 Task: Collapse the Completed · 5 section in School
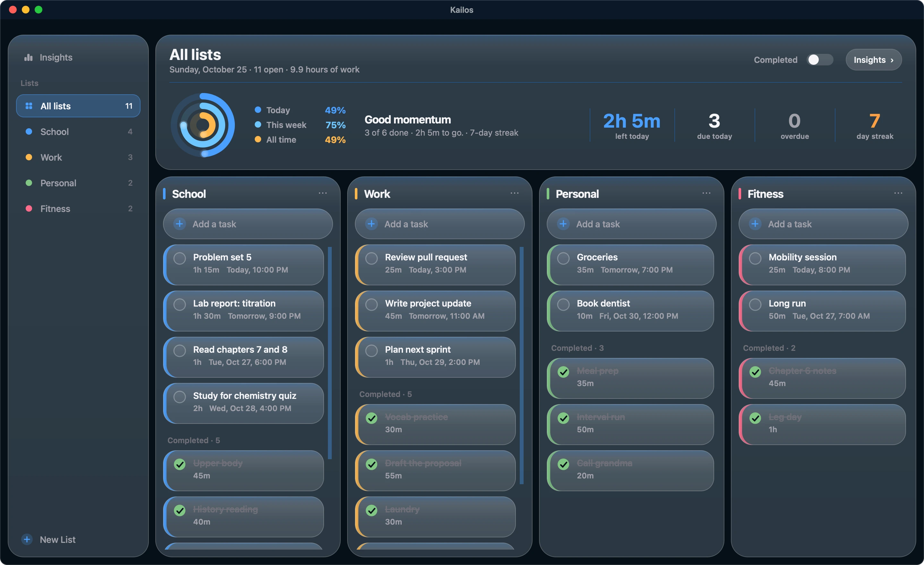pos(193,440)
